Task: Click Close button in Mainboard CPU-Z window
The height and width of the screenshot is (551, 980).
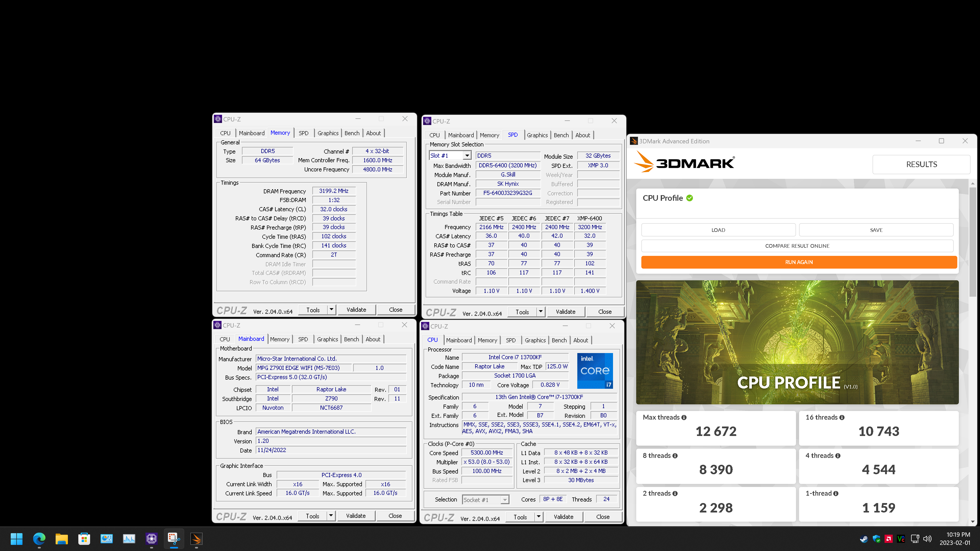Action: [395, 516]
